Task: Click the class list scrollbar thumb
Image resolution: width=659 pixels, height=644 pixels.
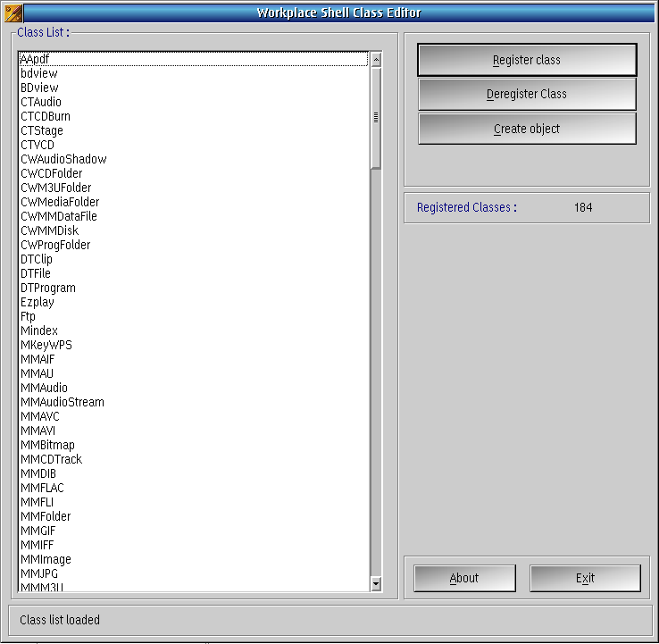Action: point(376,118)
